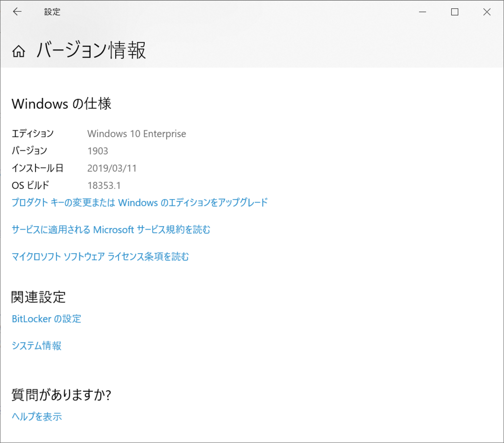The width and height of the screenshot is (504, 443).
Task: Maximize the Settings window
Action: click(454, 11)
